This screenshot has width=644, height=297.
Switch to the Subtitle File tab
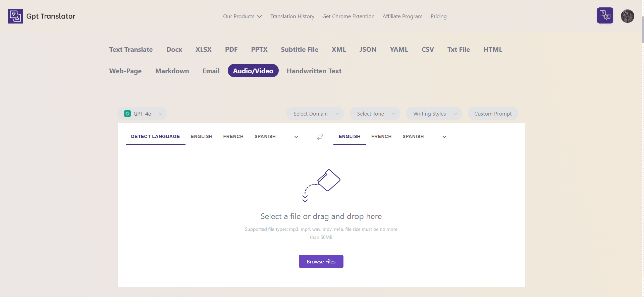[x=300, y=49]
